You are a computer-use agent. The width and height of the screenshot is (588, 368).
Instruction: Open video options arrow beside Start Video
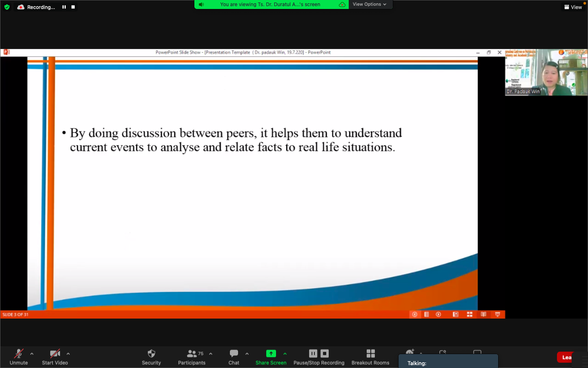68,354
